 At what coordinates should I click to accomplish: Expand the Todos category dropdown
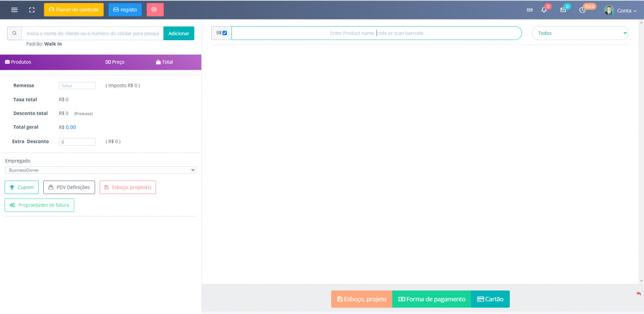pos(580,33)
